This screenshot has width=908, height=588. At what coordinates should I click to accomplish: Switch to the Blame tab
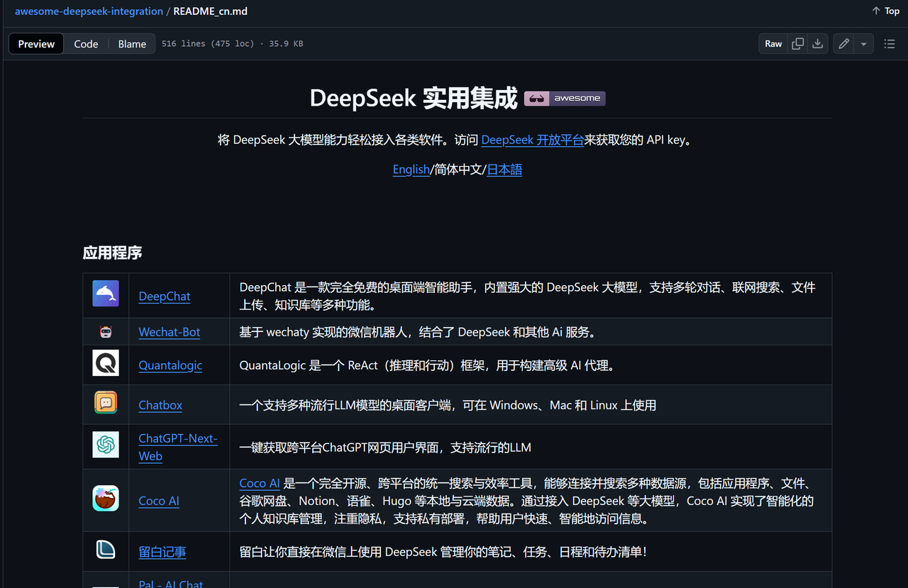coord(132,44)
